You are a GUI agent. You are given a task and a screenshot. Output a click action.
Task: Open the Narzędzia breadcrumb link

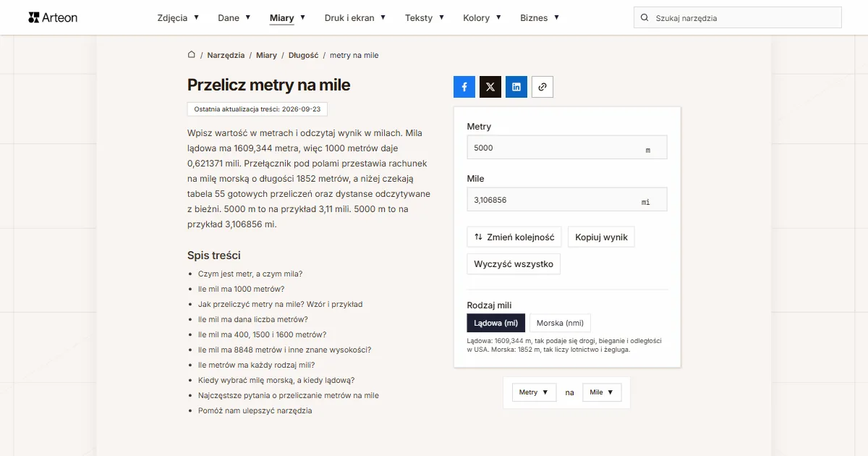pyautogui.click(x=226, y=55)
